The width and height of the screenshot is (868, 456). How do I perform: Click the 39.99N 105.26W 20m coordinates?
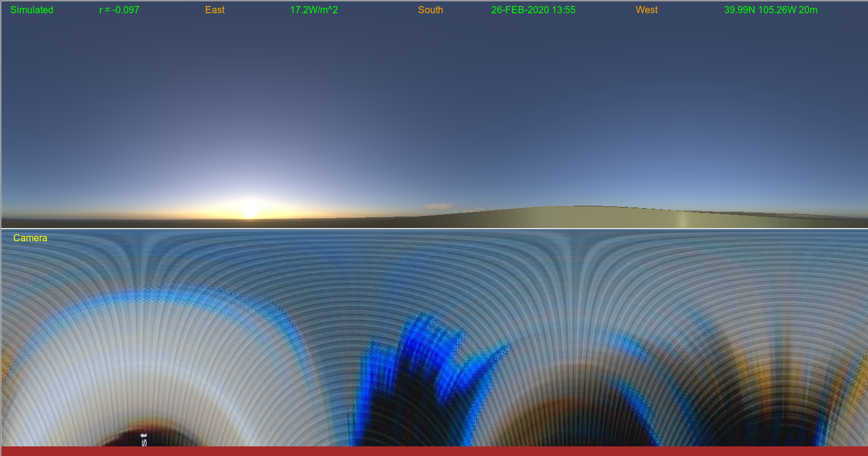point(771,10)
